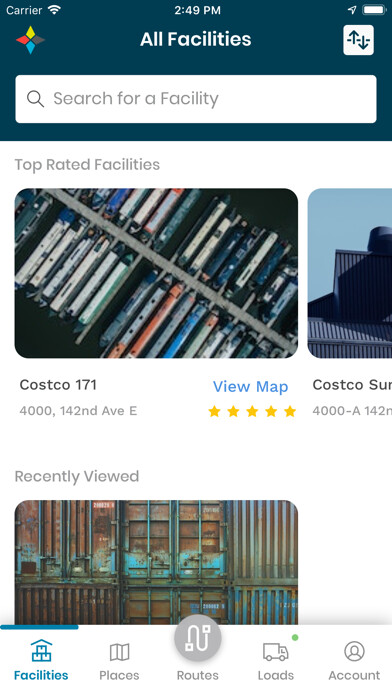Open the Facilities tab icon

point(41,651)
